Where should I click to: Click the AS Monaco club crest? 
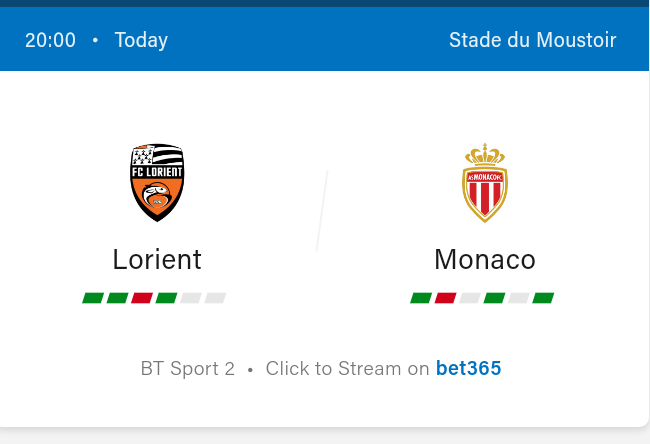tap(485, 182)
